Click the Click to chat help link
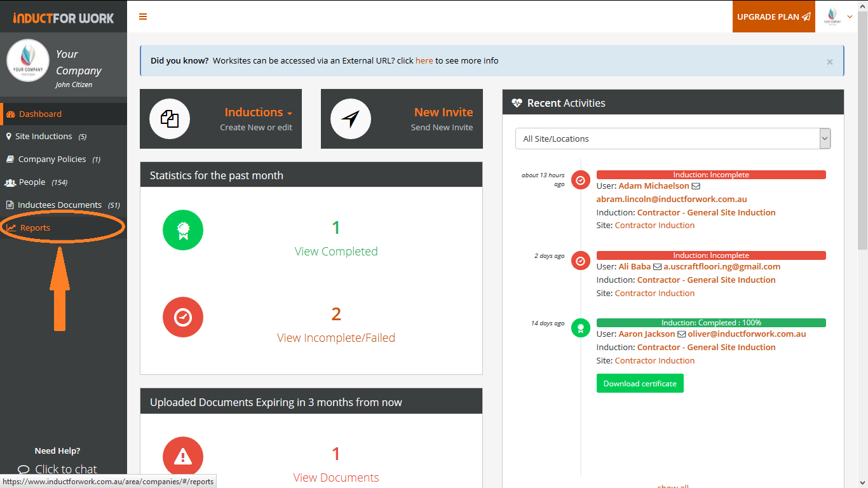 [66, 470]
